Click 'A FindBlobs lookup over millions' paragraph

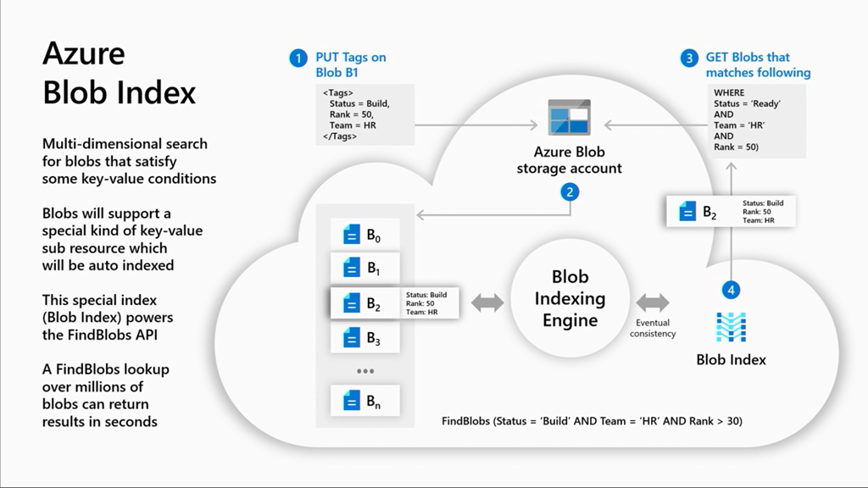[106, 395]
